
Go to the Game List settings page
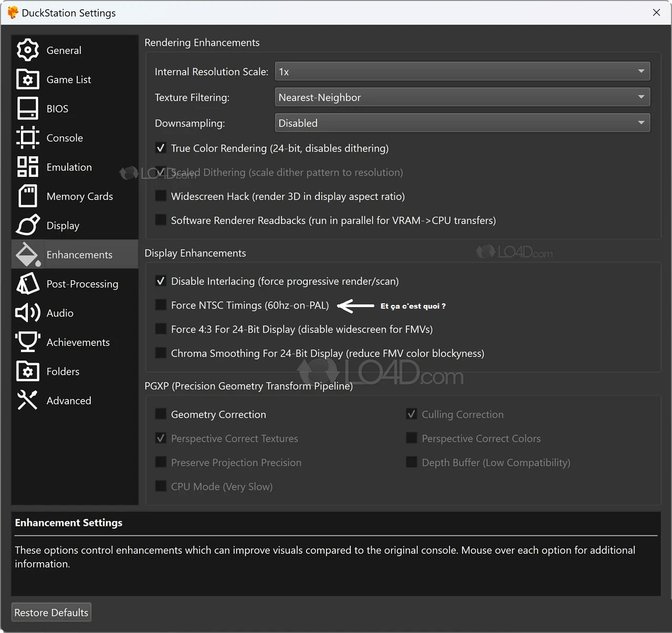point(68,80)
